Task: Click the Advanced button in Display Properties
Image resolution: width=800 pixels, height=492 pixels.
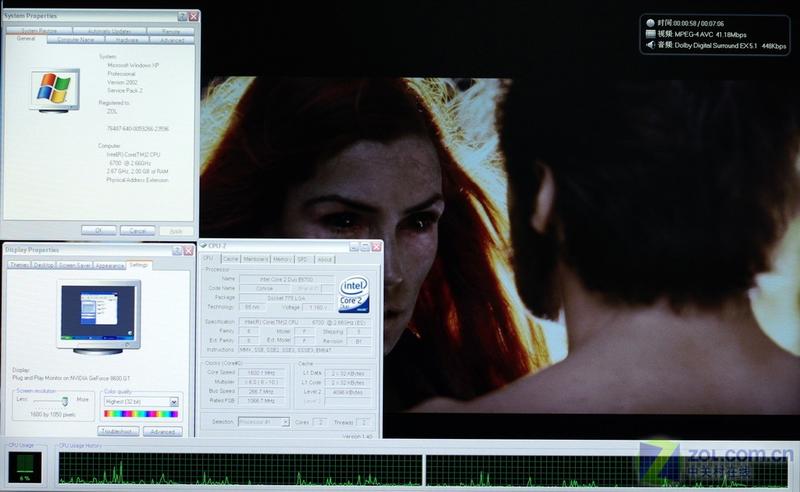Action: coord(162,431)
